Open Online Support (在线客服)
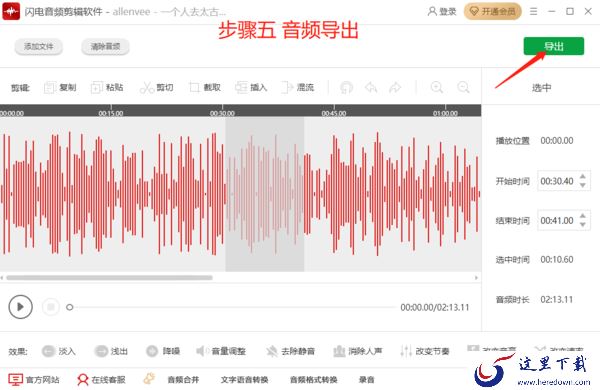The height and width of the screenshot is (390, 600). point(101,380)
